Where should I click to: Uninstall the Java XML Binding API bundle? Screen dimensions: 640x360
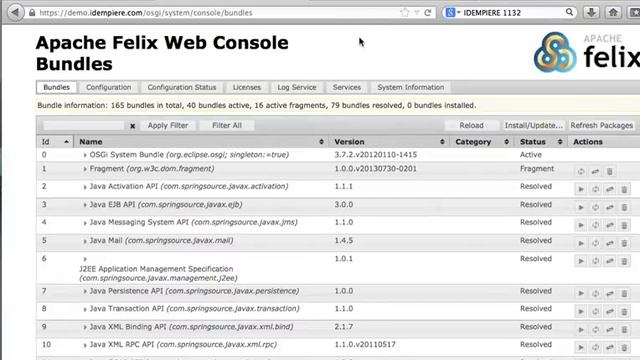(x=624, y=330)
